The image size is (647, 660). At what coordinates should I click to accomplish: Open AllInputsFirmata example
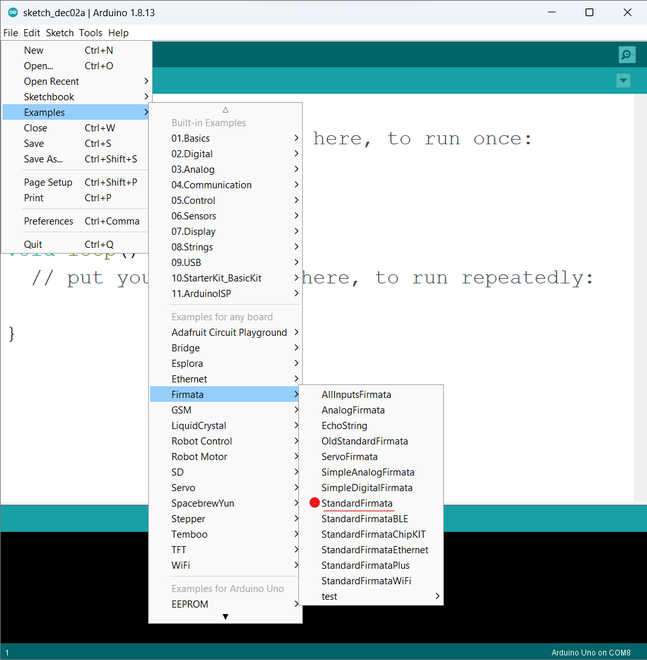pyautogui.click(x=371, y=395)
